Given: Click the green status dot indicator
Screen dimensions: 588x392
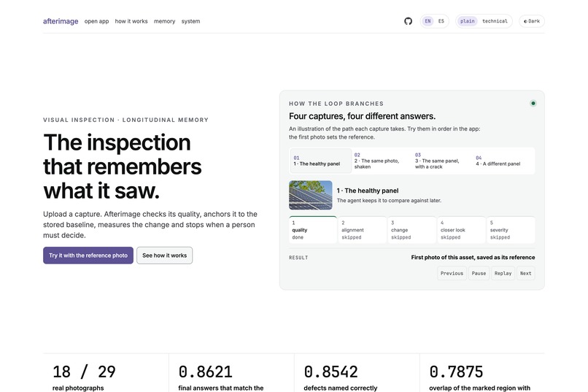Looking at the screenshot, I should click(x=533, y=103).
